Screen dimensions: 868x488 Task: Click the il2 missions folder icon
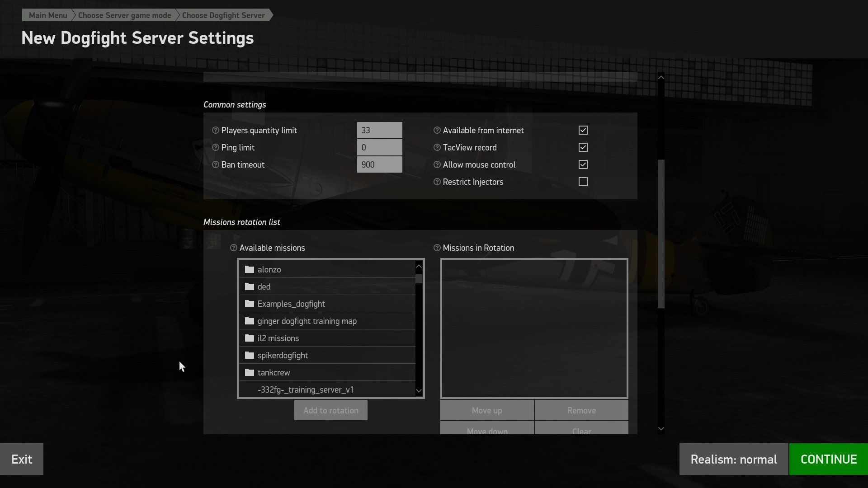click(250, 338)
